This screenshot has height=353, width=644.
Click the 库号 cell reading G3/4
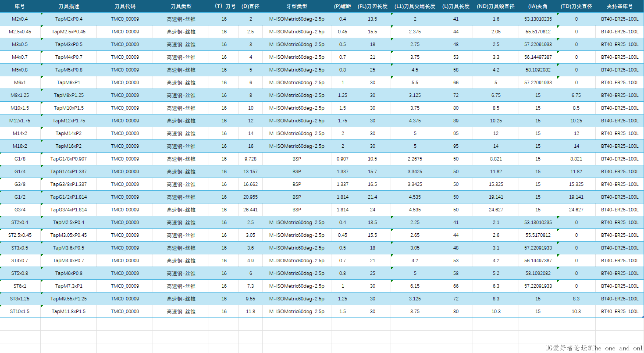click(x=20, y=210)
